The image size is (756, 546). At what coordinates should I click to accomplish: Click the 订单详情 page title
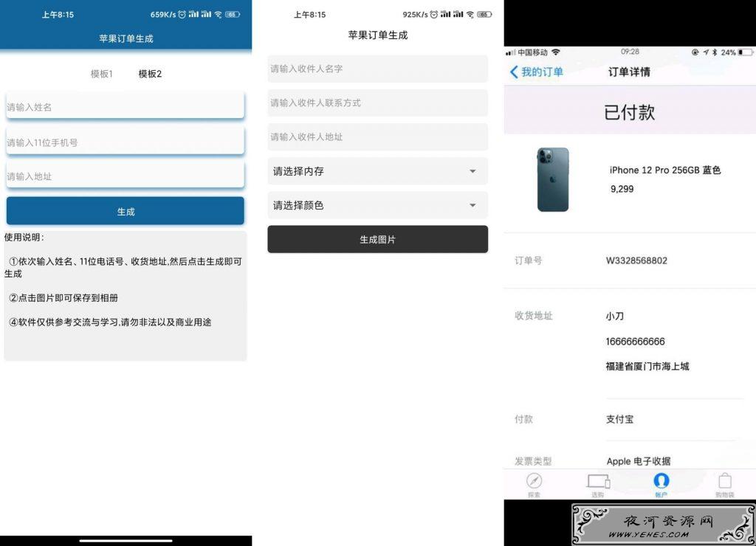click(x=629, y=72)
